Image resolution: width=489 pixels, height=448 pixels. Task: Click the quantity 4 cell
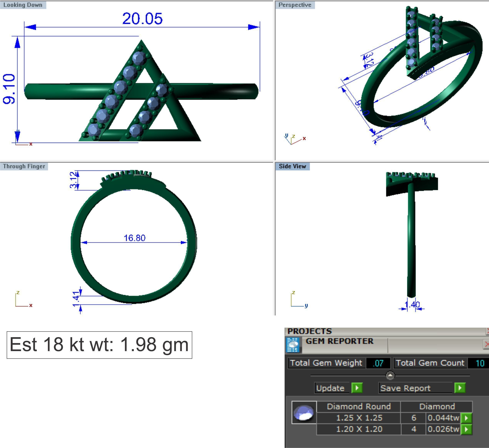point(414,429)
